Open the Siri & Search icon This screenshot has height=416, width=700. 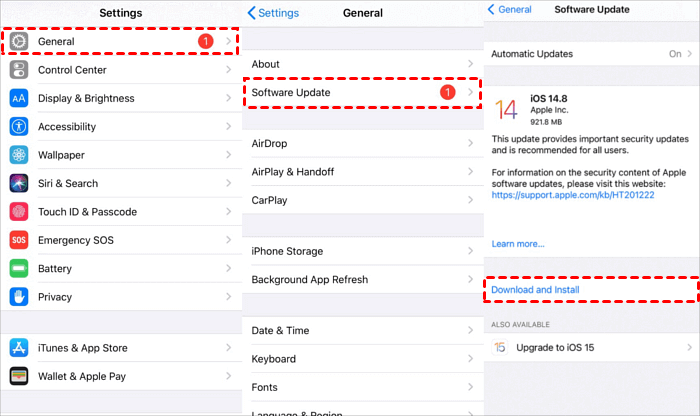click(19, 183)
